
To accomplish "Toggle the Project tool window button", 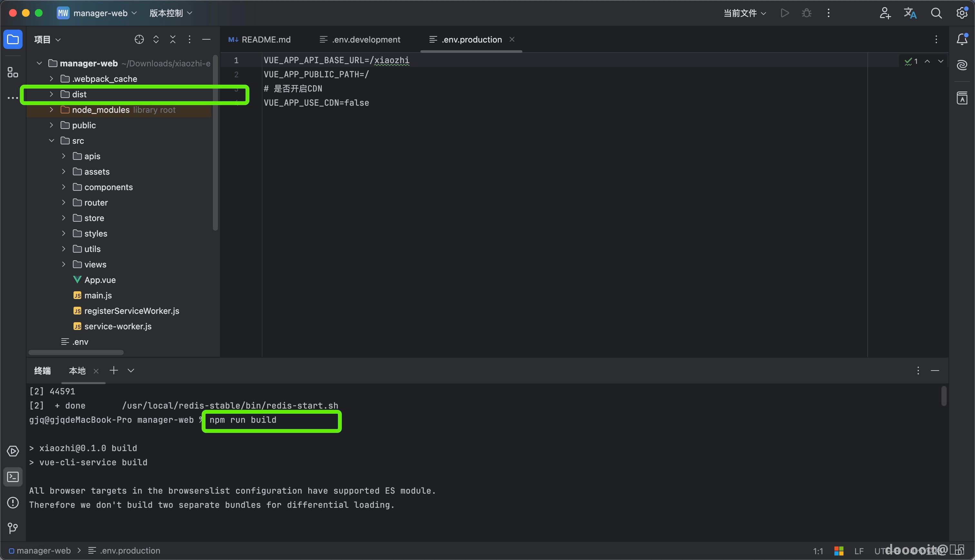I will [13, 40].
